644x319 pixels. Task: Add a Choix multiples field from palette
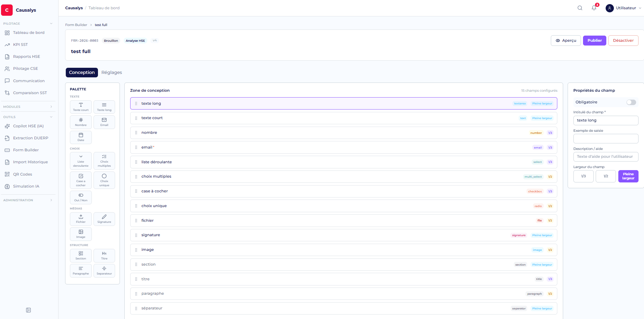104,161
